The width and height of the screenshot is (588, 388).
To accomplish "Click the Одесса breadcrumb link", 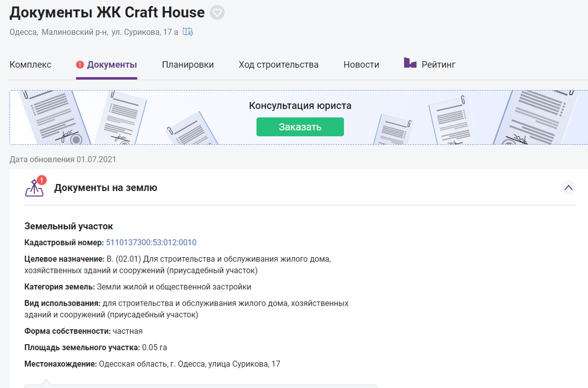I will point(23,32).
